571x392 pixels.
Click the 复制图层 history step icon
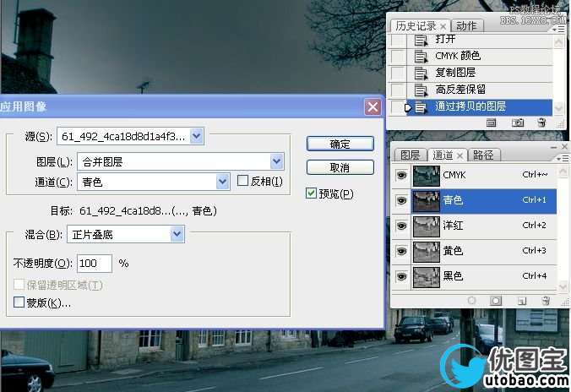pyautogui.click(x=421, y=73)
